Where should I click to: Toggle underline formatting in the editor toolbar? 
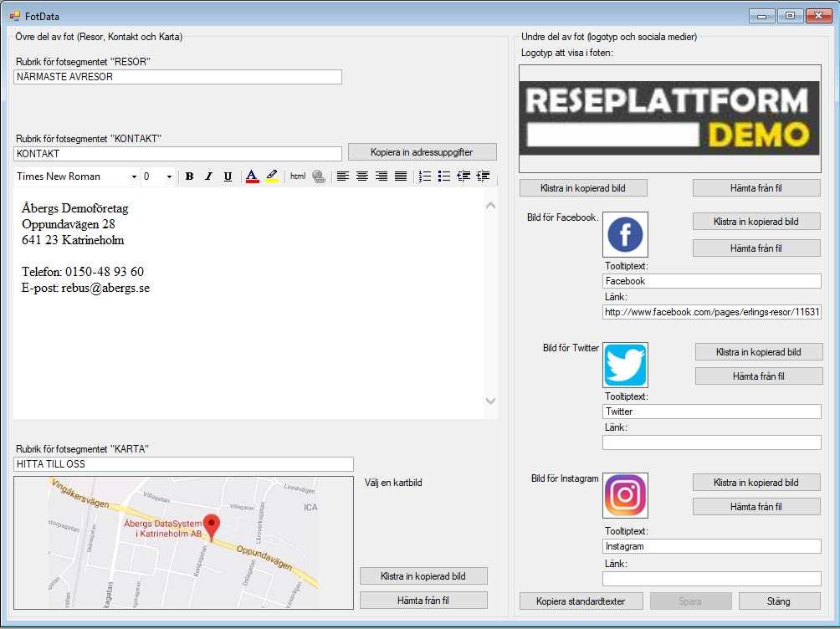coord(228,176)
